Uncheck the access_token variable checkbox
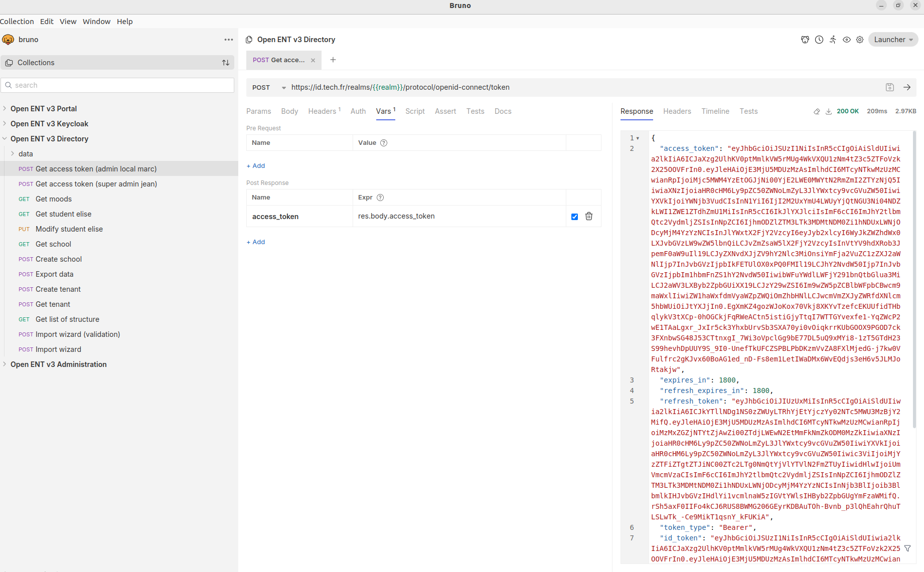Image resolution: width=924 pixels, height=572 pixels. coord(574,217)
